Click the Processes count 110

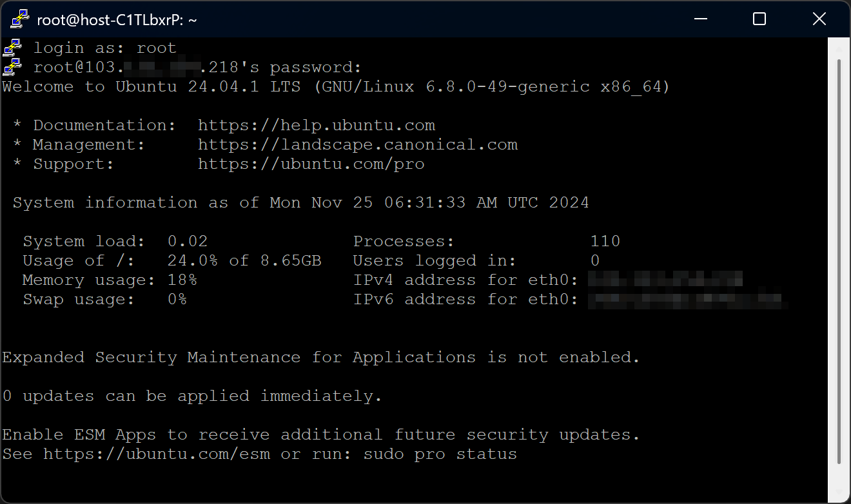(x=605, y=241)
